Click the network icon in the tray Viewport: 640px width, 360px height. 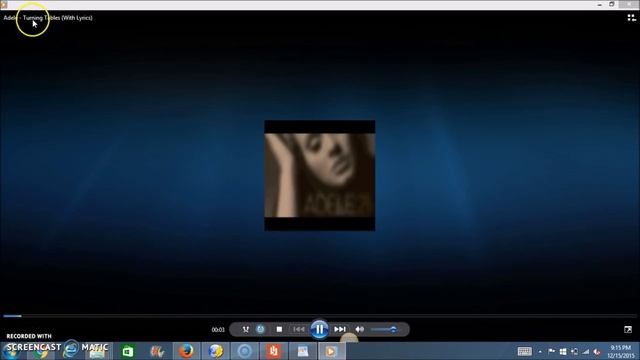coord(586,351)
